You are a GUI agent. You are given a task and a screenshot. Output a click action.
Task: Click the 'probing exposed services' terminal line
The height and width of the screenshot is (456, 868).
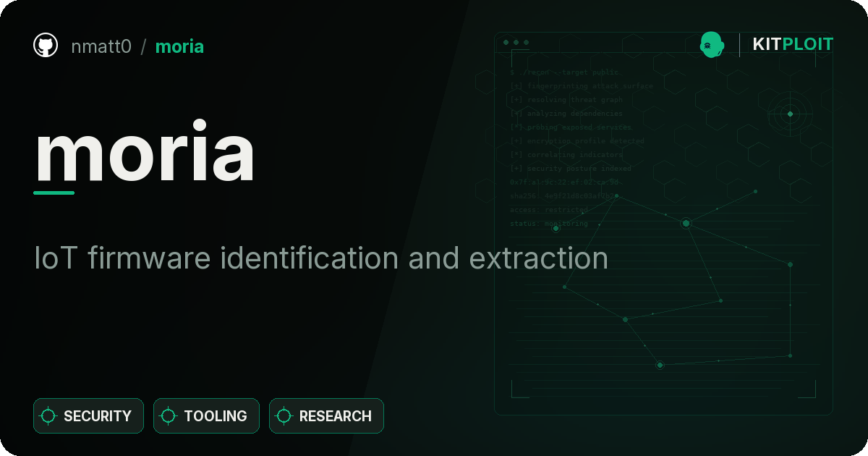(x=570, y=127)
